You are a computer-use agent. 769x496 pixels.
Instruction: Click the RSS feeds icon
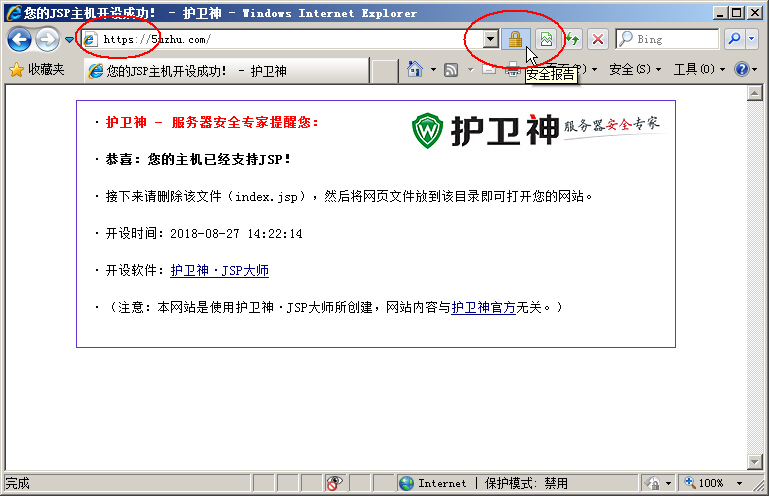pyautogui.click(x=451, y=70)
